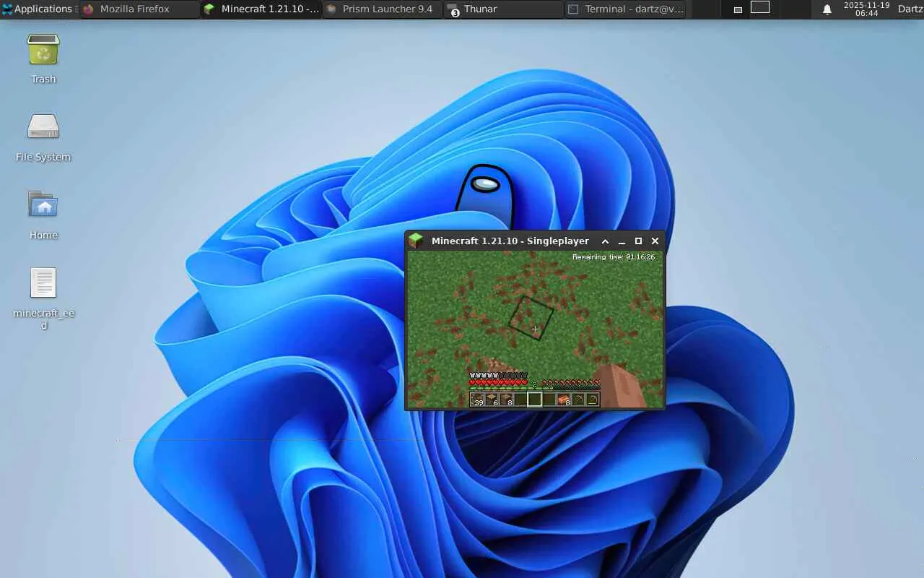
Task: Select the hotbar slot with 8 bricks
Action: pos(563,400)
